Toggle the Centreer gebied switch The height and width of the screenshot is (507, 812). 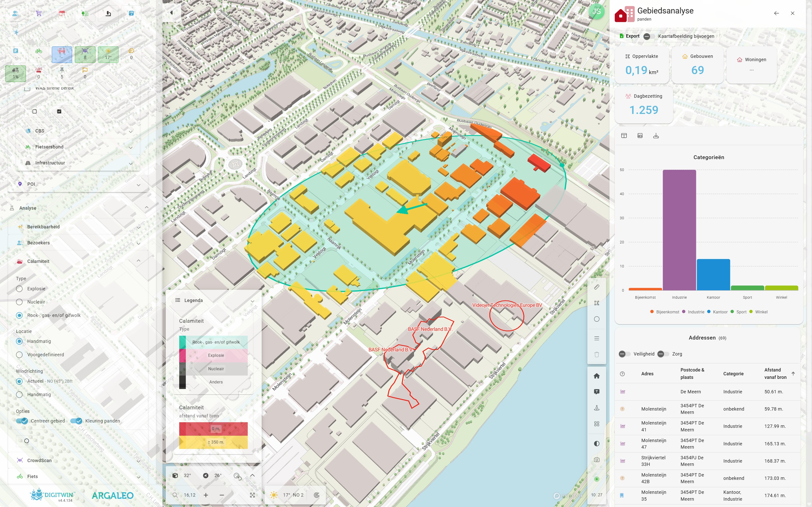coord(22,421)
